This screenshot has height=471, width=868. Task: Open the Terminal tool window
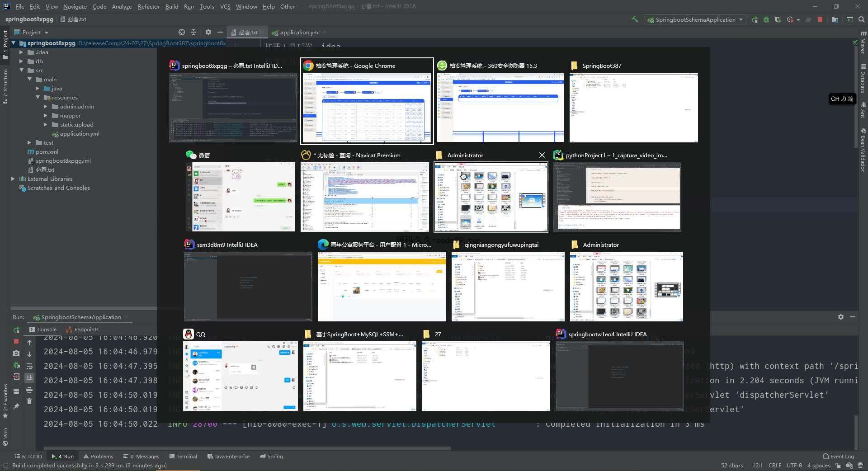(x=183, y=457)
